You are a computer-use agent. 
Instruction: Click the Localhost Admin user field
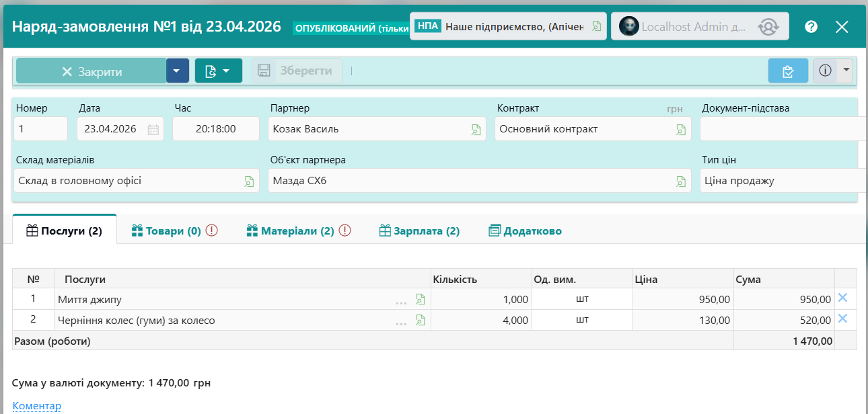(698, 27)
